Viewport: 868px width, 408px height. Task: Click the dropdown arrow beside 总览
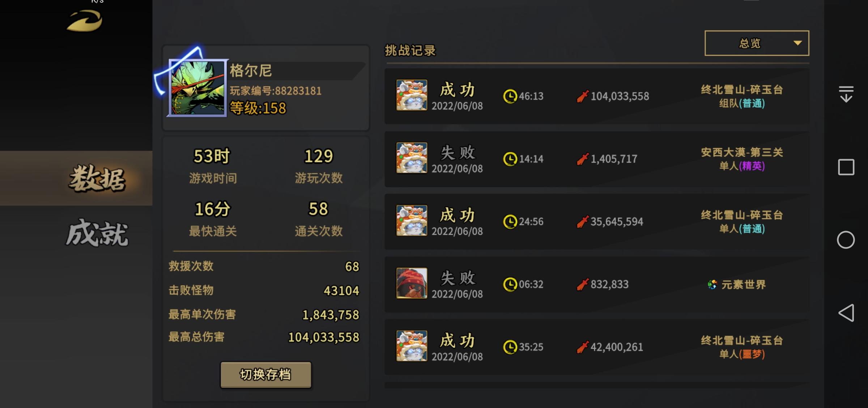797,43
